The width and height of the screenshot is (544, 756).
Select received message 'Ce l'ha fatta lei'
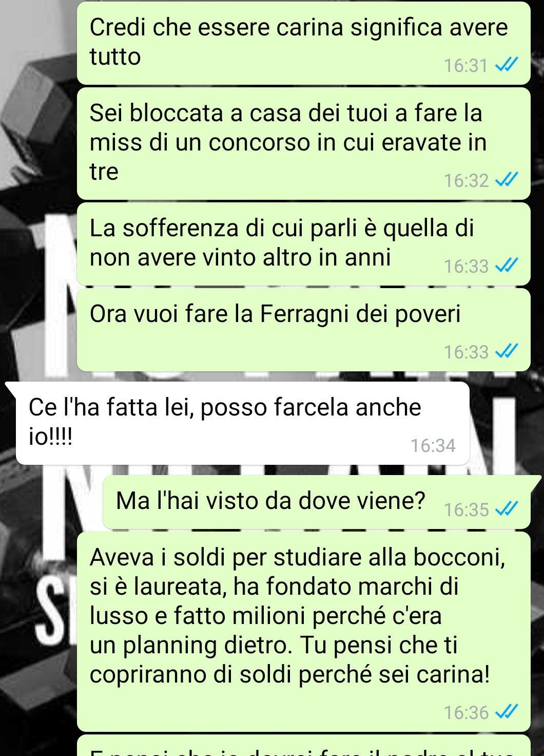242,423
